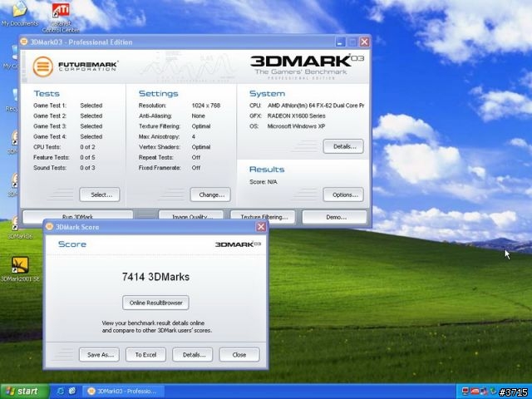Click the 3DMark Score dialog title icon
Image resolution: width=532 pixels, height=399 pixels.
pyautogui.click(x=50, y=227)
